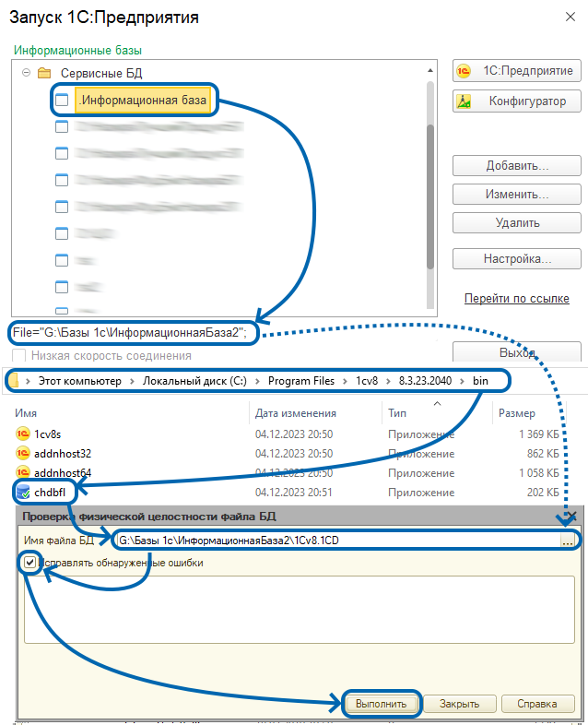Viewport: 588px width, 725px height.
Task: Click folder icon in Explorer address bar
Action: (x=14, y=381)
